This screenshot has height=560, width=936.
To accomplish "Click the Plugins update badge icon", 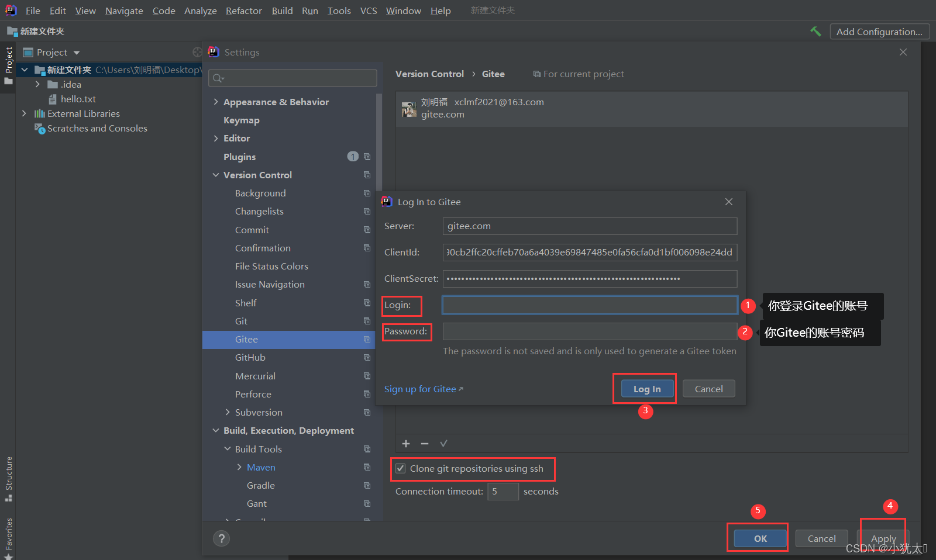I will [x=353, y=156].
